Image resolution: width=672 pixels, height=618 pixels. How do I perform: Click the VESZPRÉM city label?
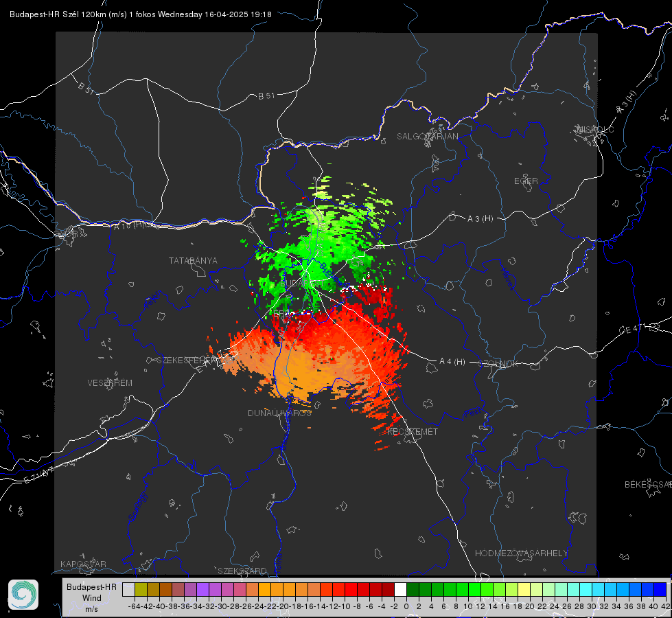[110, 382]
